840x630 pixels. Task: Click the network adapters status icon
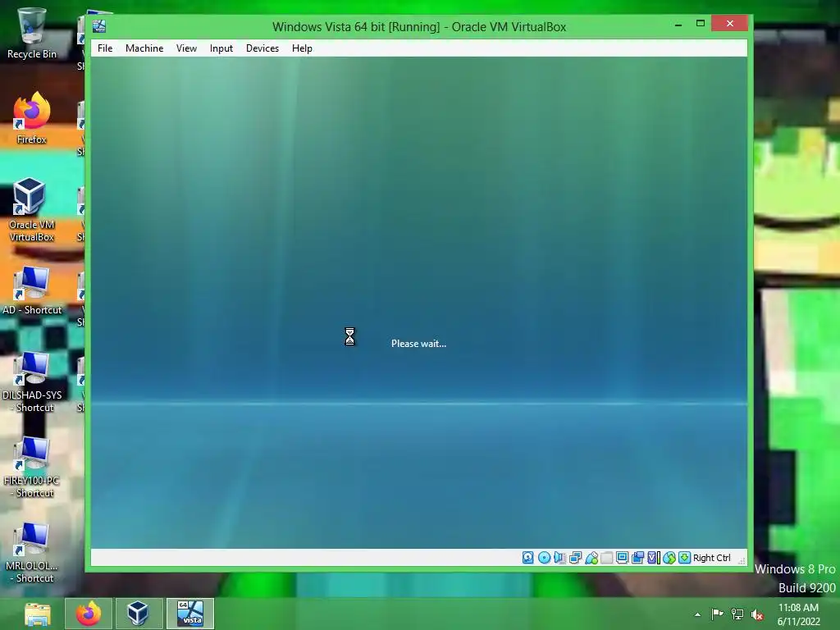[575, 558]
